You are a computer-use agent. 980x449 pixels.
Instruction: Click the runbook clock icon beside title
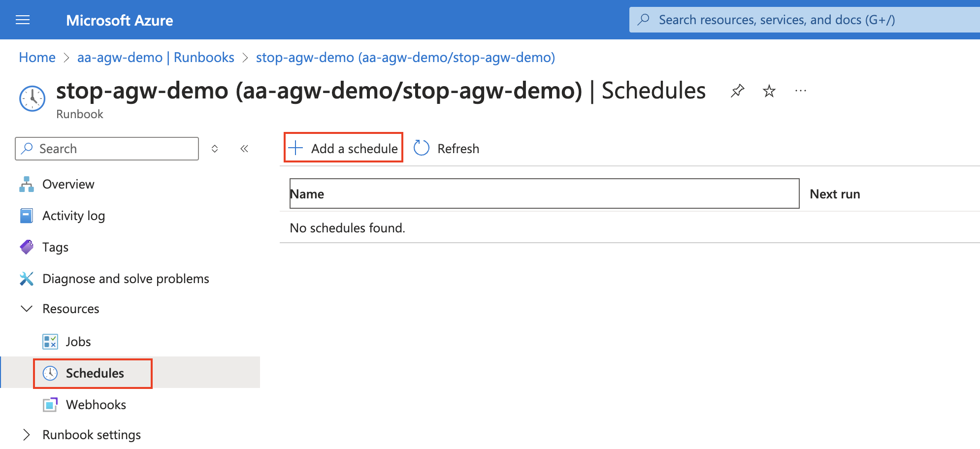(32, 98)
